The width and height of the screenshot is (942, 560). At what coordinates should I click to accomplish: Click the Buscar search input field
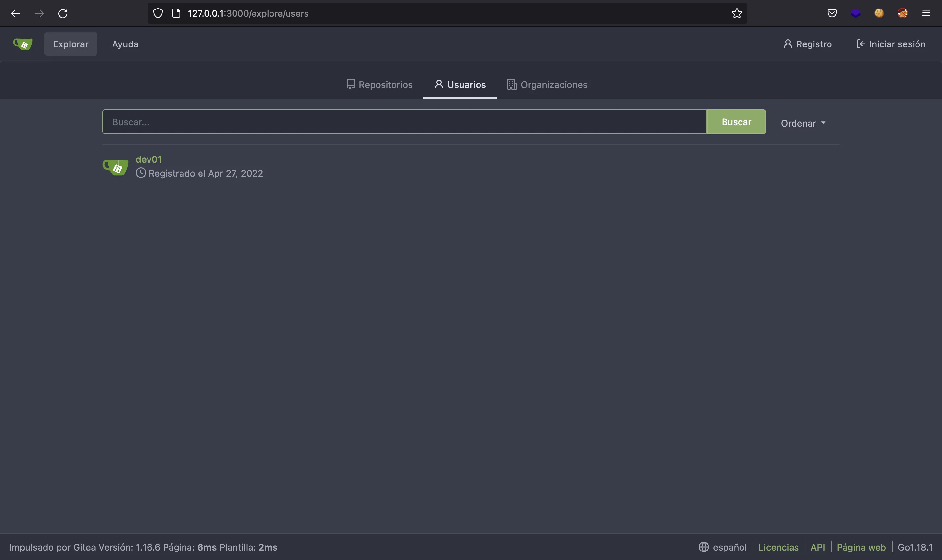click(404, 122)
